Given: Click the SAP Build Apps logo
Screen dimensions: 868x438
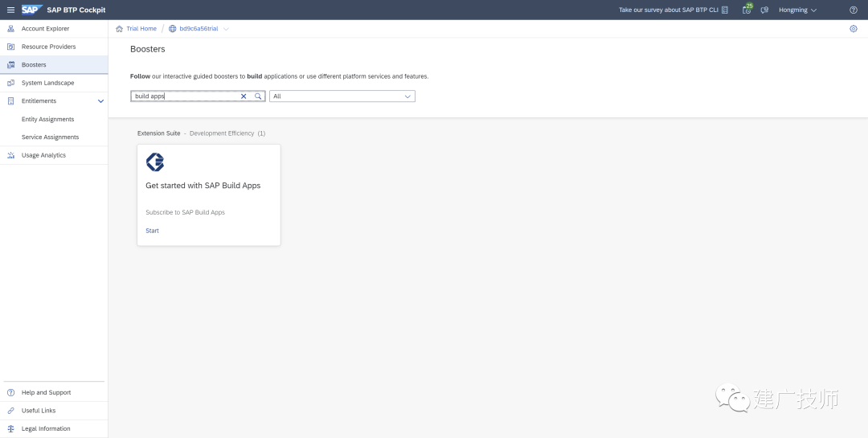Looking at the screenshot, I should click(x=155, y=162).
